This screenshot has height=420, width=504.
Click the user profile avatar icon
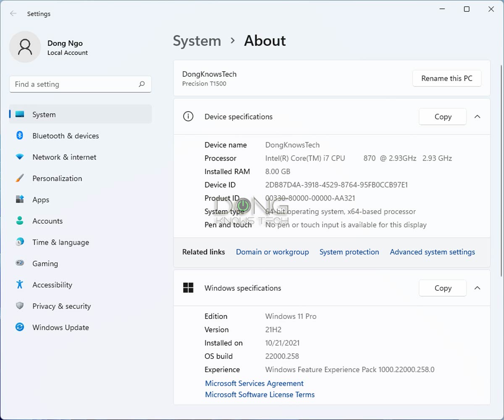[25, 47]
